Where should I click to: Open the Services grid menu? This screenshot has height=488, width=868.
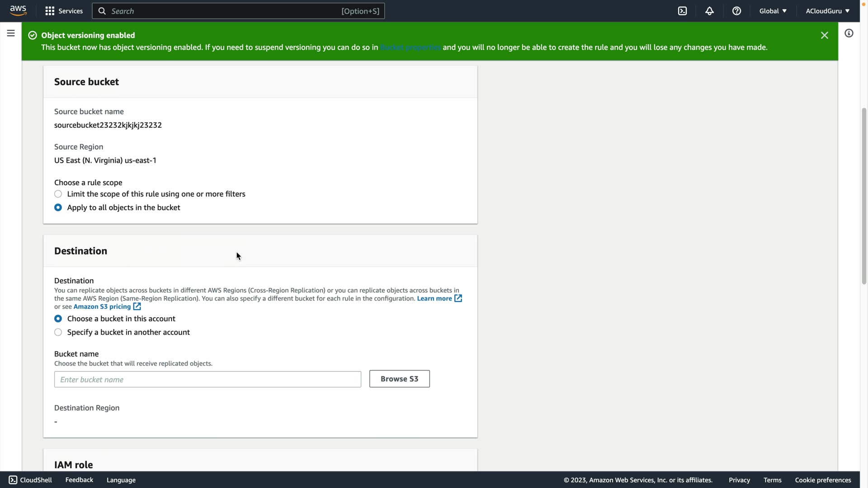(x=64, y=11)
